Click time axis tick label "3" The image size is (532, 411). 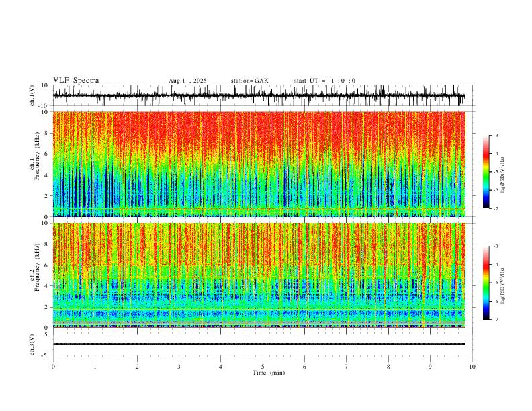point(179,367)
